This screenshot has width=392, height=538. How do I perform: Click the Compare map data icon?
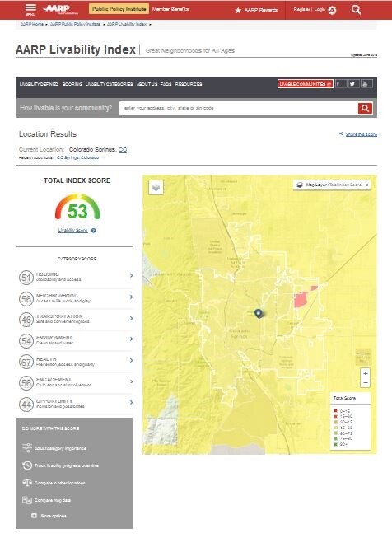(26, 500)
